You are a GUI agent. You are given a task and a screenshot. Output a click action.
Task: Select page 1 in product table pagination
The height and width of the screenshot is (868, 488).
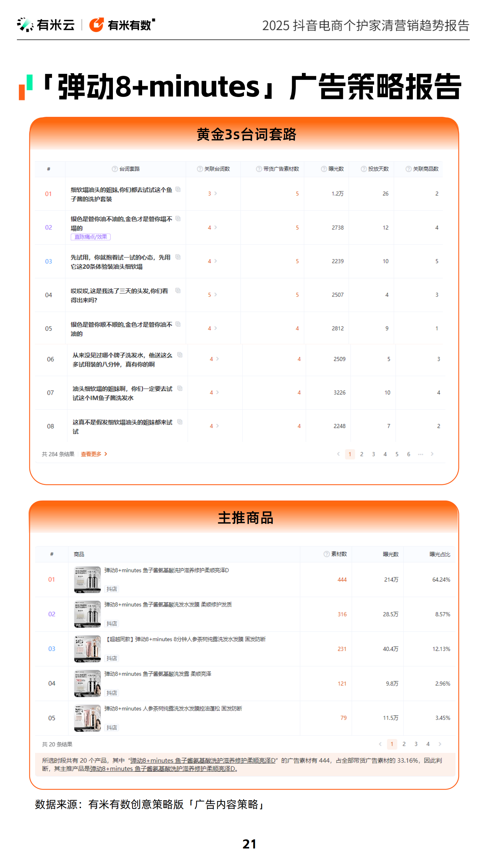click(x=392, y=744)
